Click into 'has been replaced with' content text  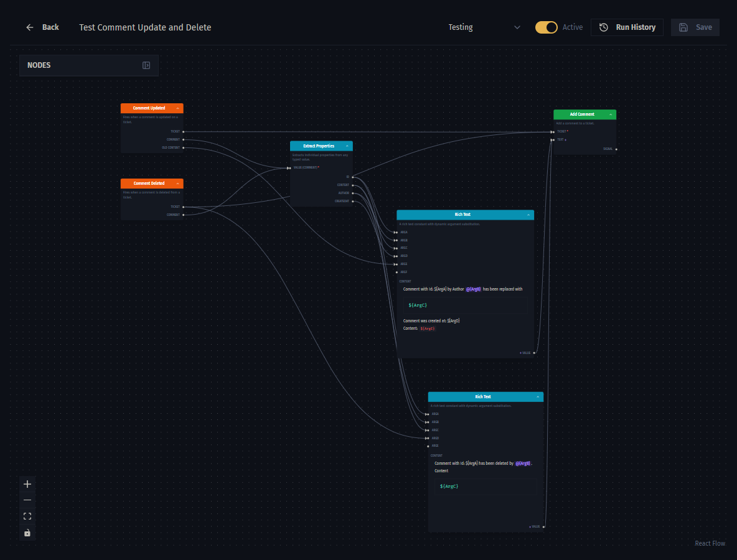[502, 289]
